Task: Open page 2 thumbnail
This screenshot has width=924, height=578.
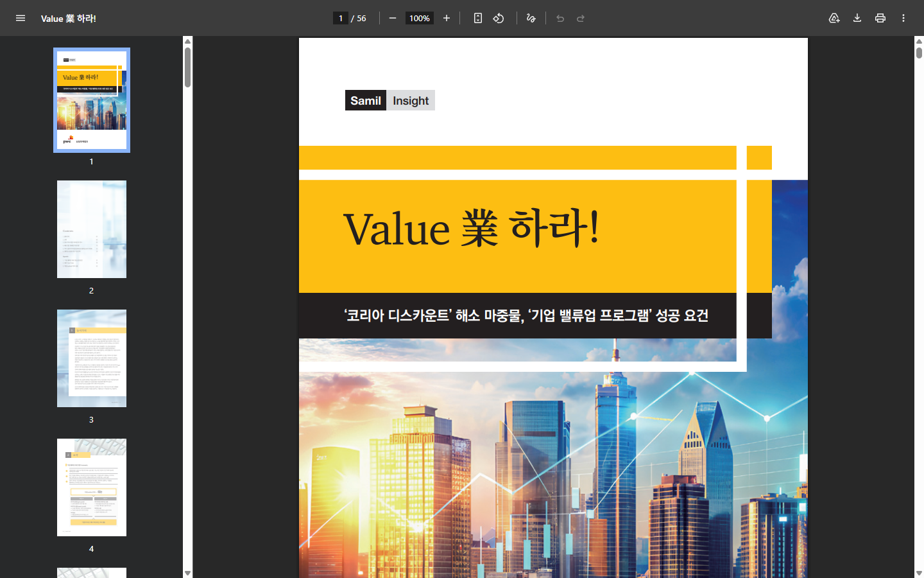Action: [92, 229]
